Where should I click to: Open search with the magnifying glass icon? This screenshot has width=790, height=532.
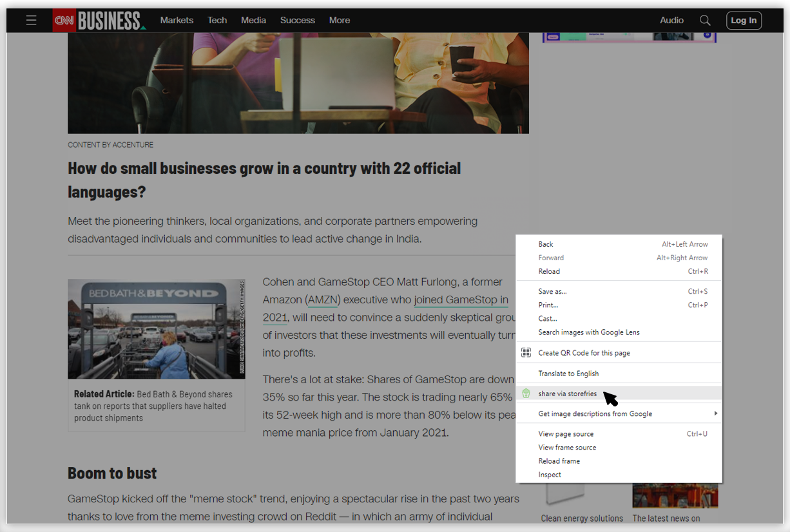pos(705,21)
